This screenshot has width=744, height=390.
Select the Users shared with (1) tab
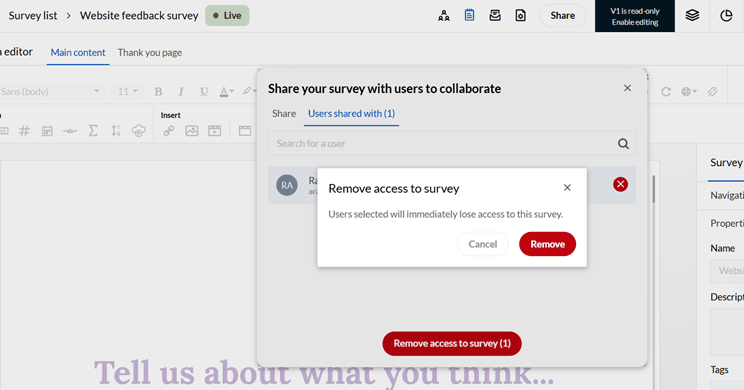pos(351,113)
